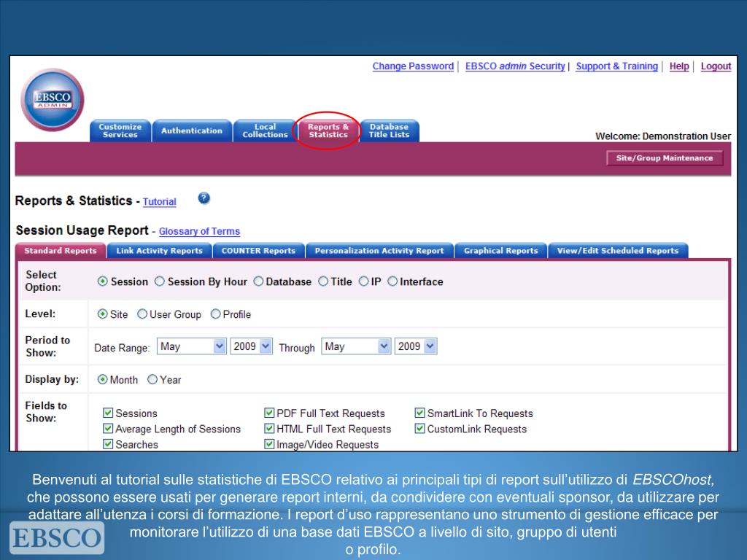Open the Through month dropdown
747x560 pixels.
(x=356, y=346)
